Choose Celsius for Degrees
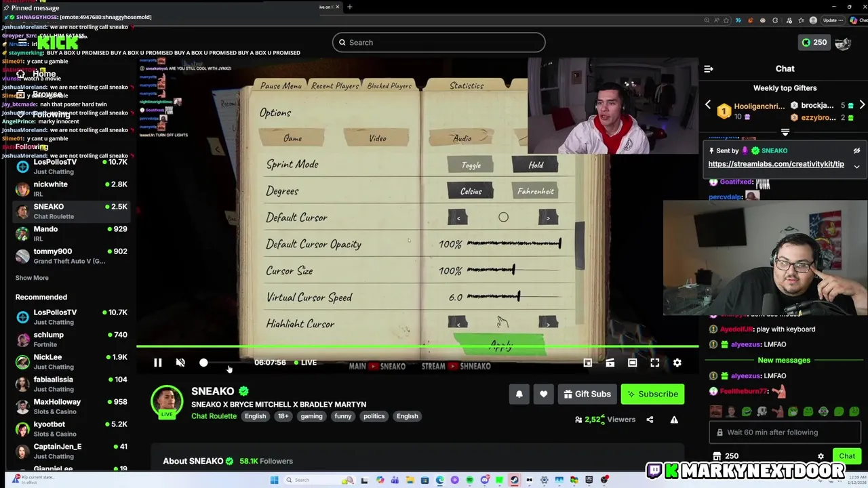Image resolution: width=868 pixels, height=488 pixels. point(471,191)
